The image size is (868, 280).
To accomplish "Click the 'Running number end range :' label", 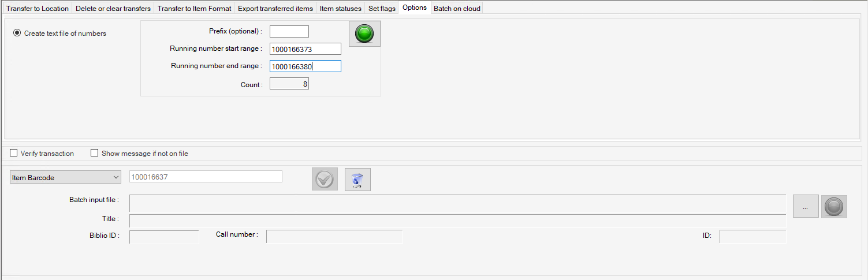I will [217, 66].
